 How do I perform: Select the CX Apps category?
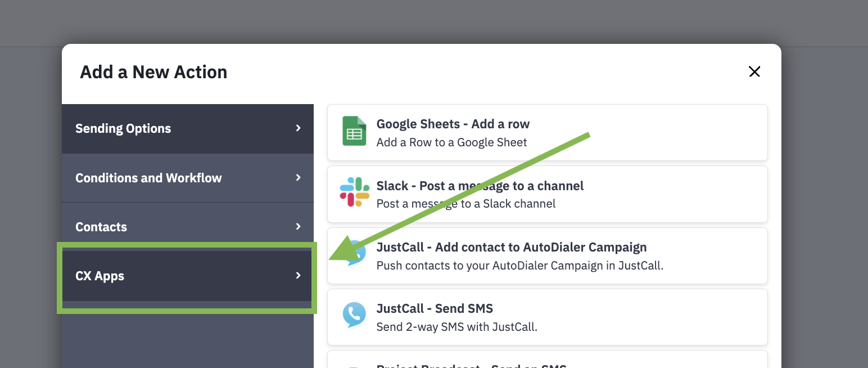tap(188, 276)
